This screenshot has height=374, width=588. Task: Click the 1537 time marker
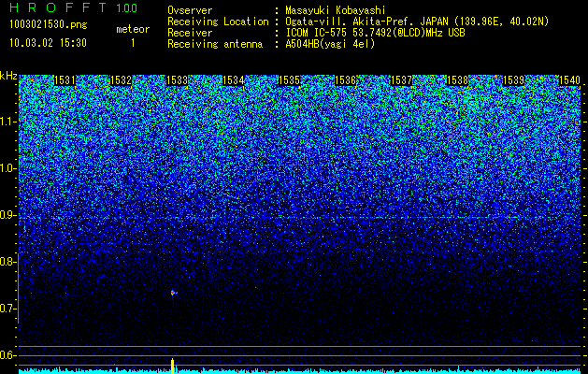(x=401, y=80)
